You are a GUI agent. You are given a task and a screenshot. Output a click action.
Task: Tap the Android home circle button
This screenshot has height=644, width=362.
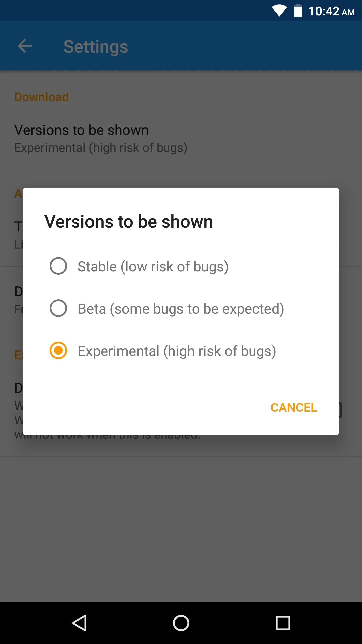click(x=181, y=623)
